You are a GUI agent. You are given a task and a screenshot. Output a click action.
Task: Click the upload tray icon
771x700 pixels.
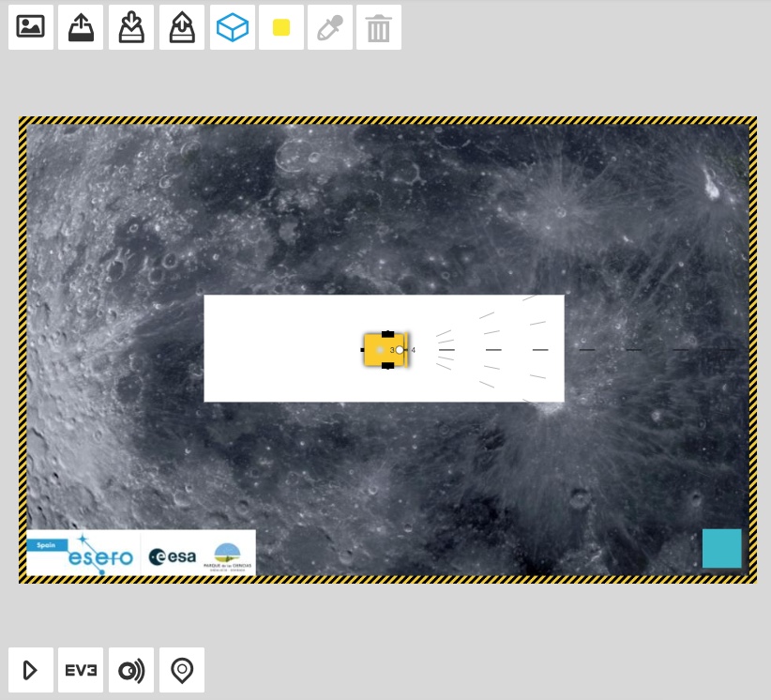[x=81, y=27]
